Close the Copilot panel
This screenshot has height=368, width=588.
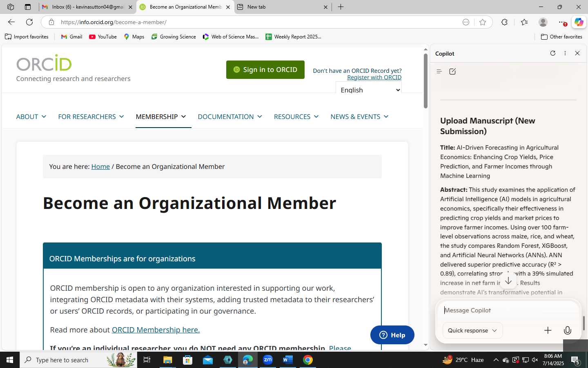coord(577,53)
